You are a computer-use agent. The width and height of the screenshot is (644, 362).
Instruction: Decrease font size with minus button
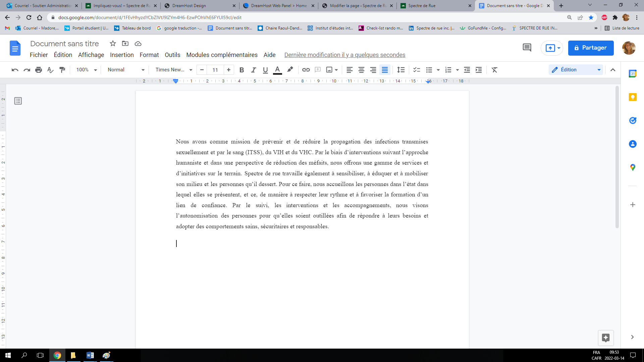click(202, 70)
